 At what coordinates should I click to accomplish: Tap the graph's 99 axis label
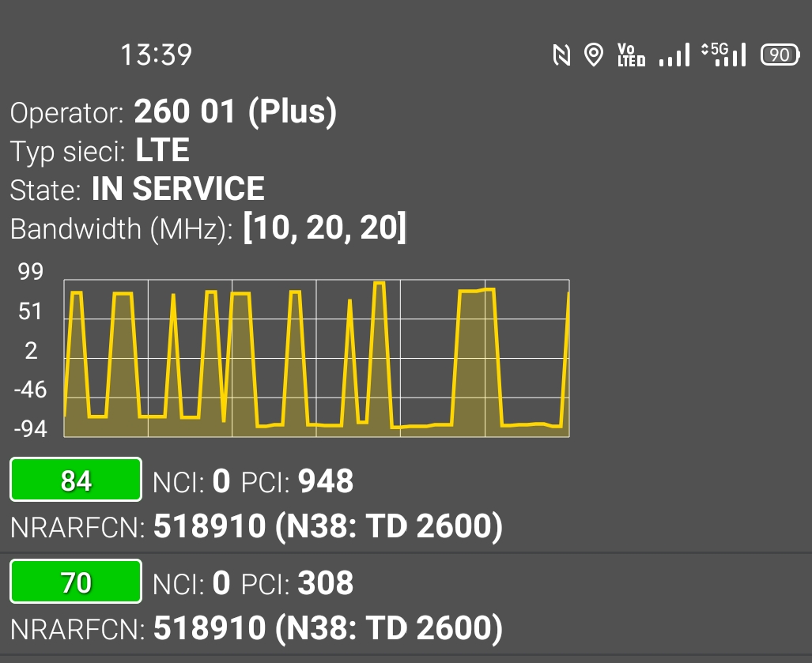(31, 273)
